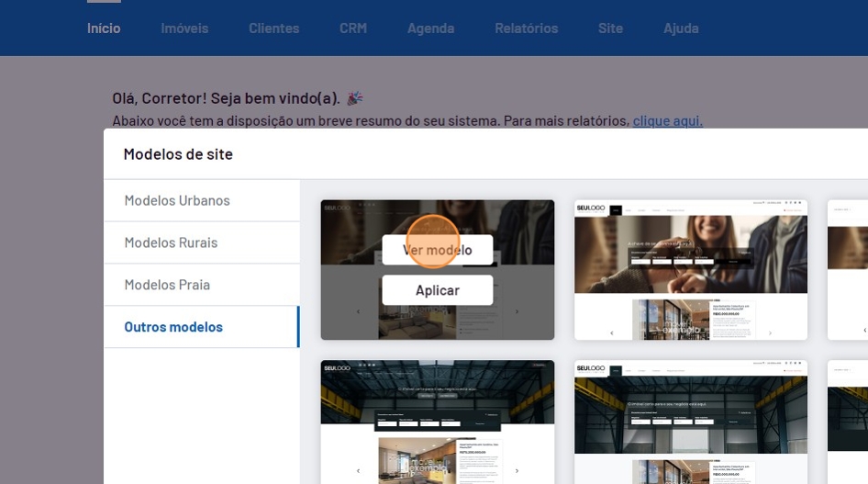Apply the hovered template with Aplicar

[x=437, y=290]
